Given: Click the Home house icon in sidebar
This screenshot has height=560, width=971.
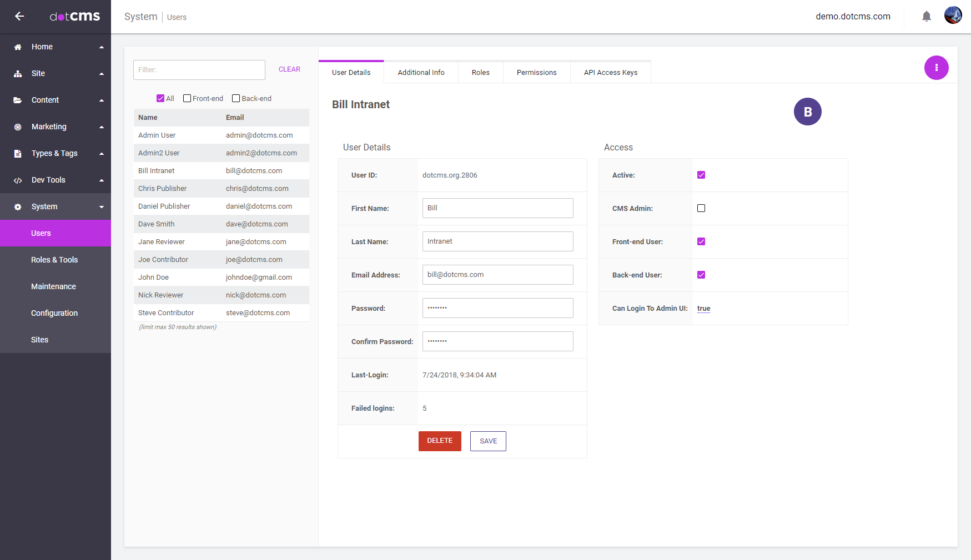Looking at the screenshot, I should tap(18, 47).
